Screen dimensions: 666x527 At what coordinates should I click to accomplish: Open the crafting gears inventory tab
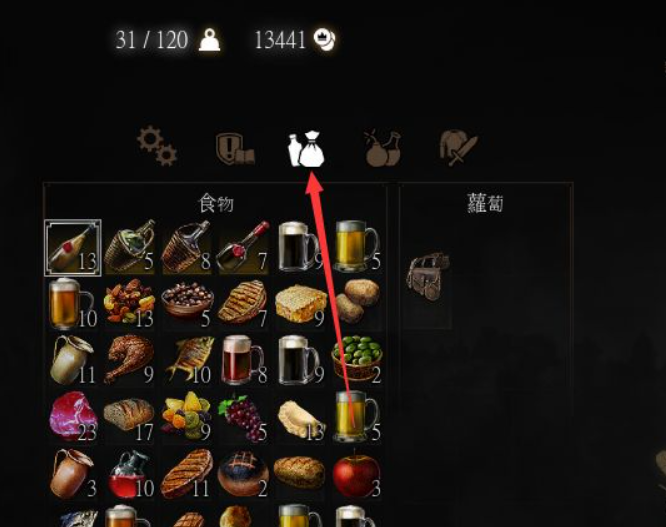(x=157, y=145)
